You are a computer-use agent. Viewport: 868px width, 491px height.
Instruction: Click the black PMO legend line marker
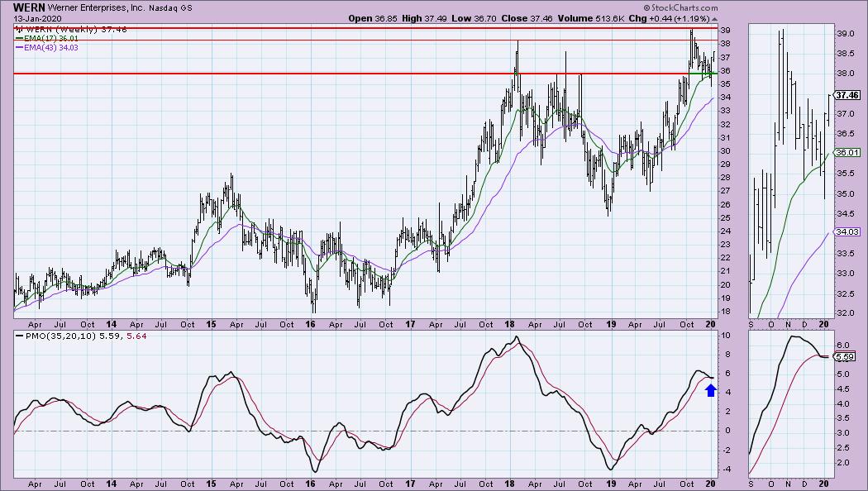point(19,336)
